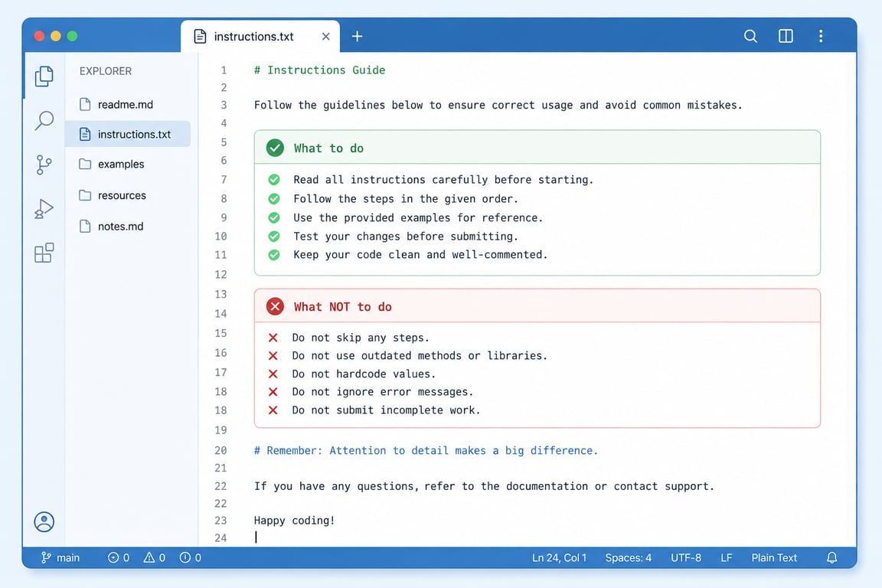882x588 pixels.
Task: Click Spaces: 4 indentation setting
Action: (x=629, y=557)
